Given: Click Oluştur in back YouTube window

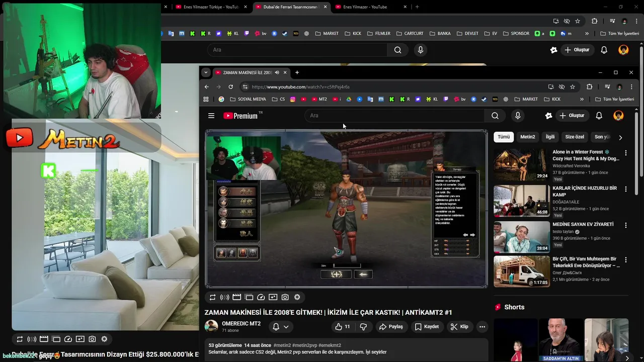Looking at the screenshot, I should (577, 50).
